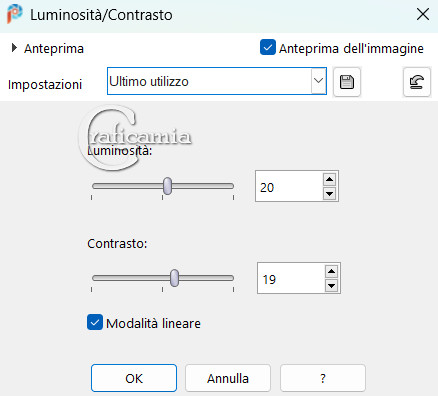Toggle the Modalità lineare checkbox
438x396 pixels.
(95, 322)
